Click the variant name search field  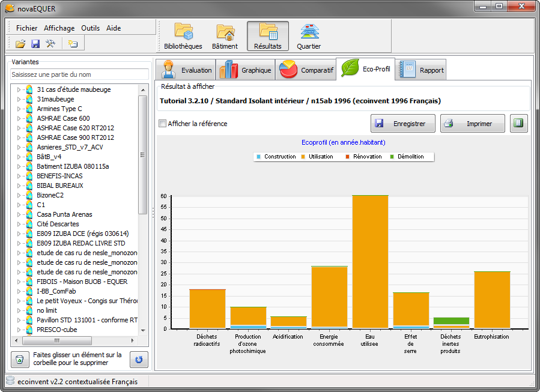click(x=79, y=74)
